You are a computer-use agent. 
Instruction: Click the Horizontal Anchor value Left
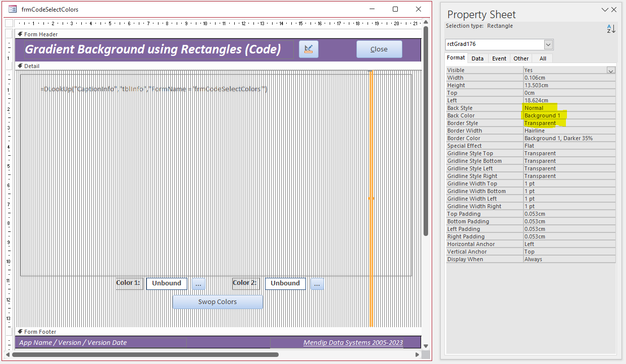coord(569,244)
